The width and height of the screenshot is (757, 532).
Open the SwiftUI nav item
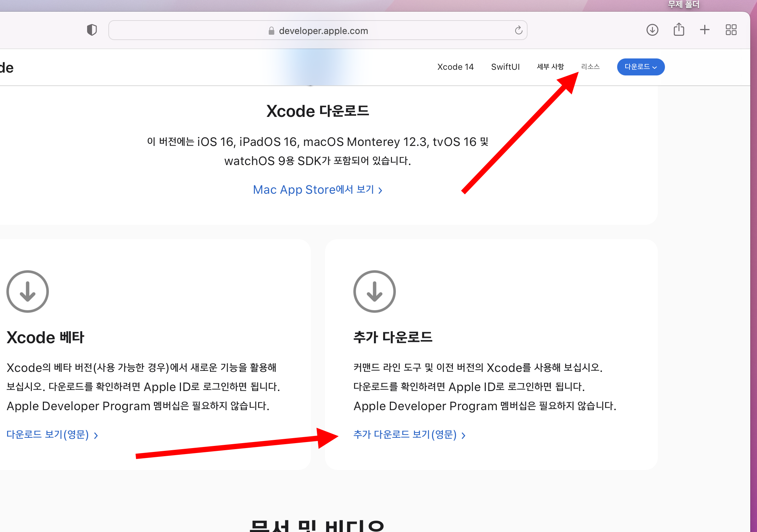[505, 67]
